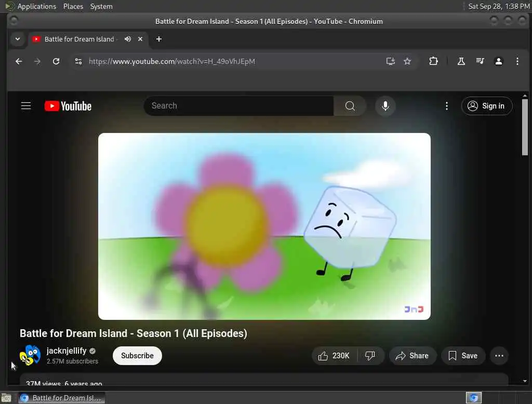The height and width of the screenshot is (404, 532).
Task: Open media controls icon in toolbar
Action: coord(480,61)
